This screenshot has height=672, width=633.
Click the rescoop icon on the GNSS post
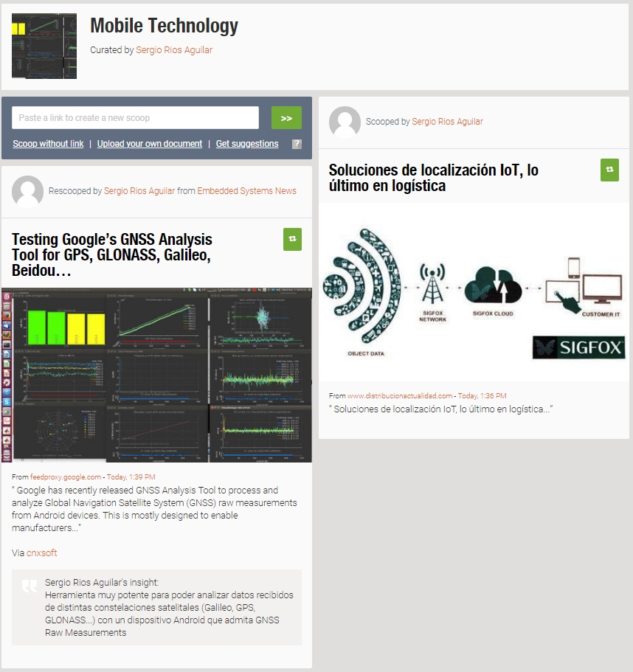point(292,238)
